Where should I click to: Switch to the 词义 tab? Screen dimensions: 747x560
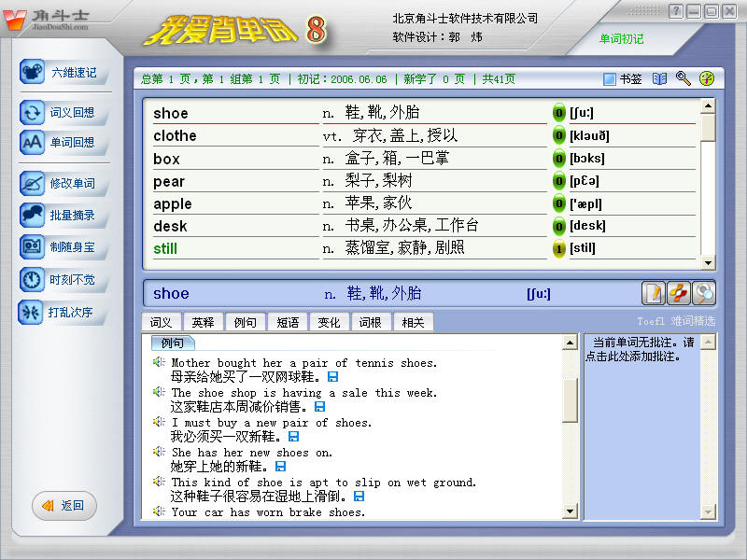[161, 322]
